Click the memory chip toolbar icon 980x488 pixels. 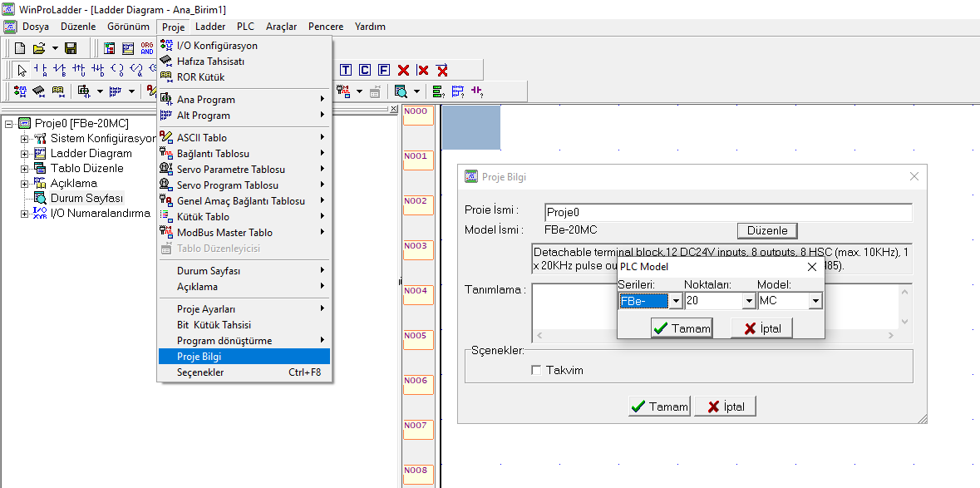(x=39, y=91)
